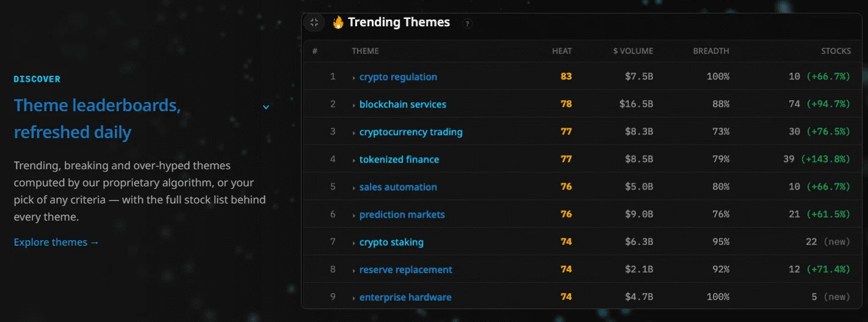Click the Theme leaderboards, refreshed daily heading
Image resolution: width=868 pixels, height=322 pixels.
click(x=97, y=119)
